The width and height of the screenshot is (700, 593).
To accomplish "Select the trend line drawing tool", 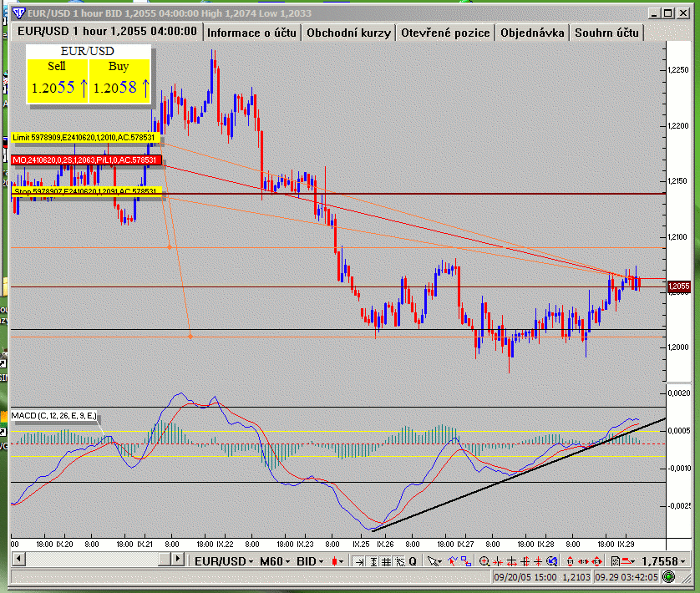I will pos(453,561).
